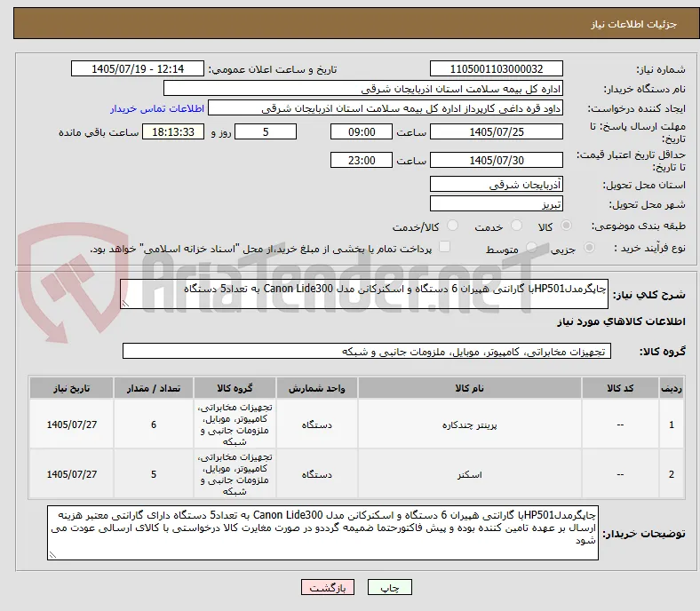Click the دستگاه unit cell in printer row
700x611 pixels.
(x=316, y=424)
